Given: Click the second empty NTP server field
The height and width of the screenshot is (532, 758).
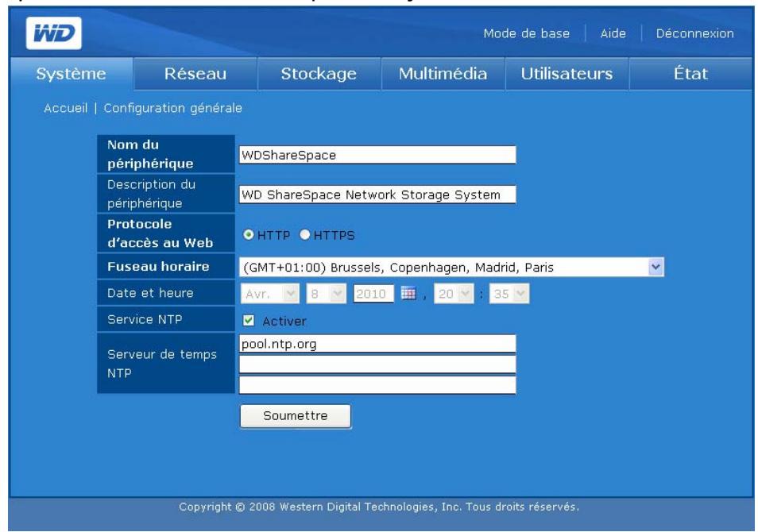Looking at the screenshot, I should click(377, 364).
